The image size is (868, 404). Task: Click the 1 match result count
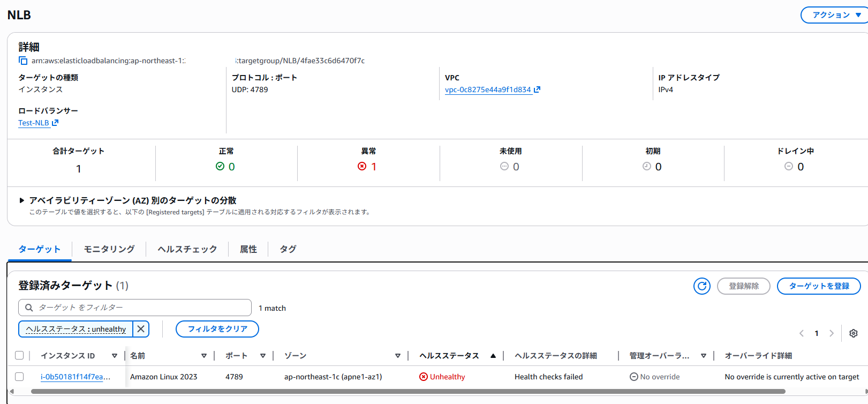272,308
